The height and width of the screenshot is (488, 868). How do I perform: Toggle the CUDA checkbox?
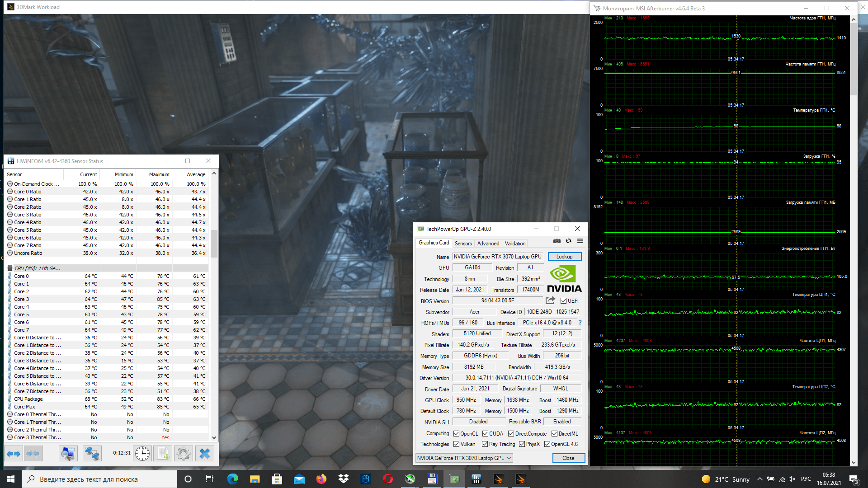click(x=485, y=433)
